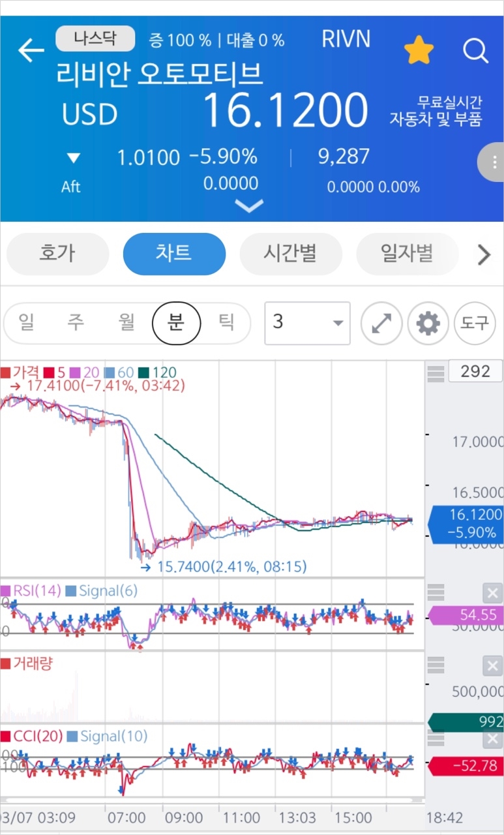Close the CCI indicator panel
Image resolution: width=504 pixels, height=835 pixels.
pos(492,739)
